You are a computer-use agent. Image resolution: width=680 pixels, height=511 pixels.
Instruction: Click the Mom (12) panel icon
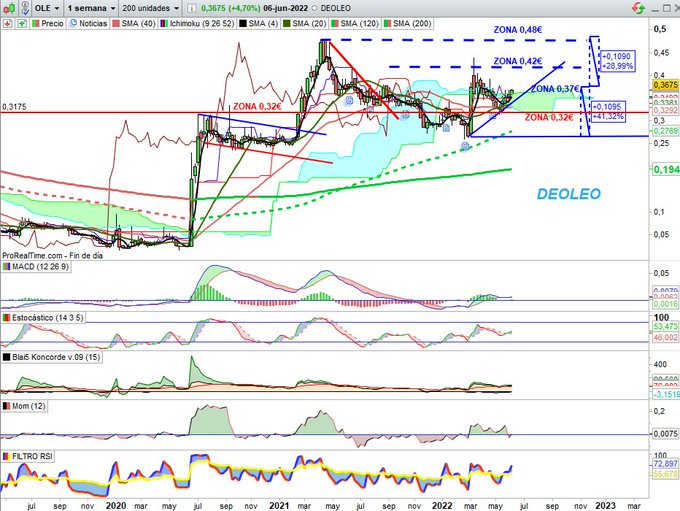(x=7, y=406)
